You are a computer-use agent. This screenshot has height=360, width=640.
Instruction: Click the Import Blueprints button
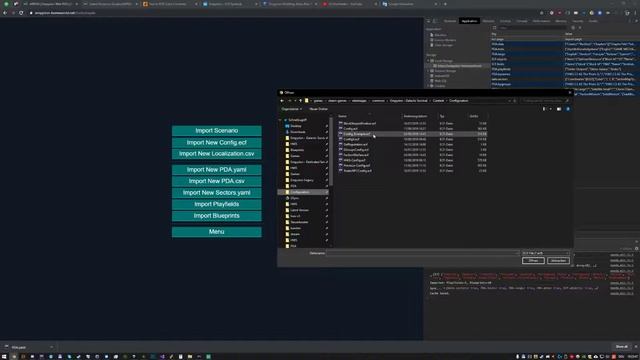click(216, 216)
